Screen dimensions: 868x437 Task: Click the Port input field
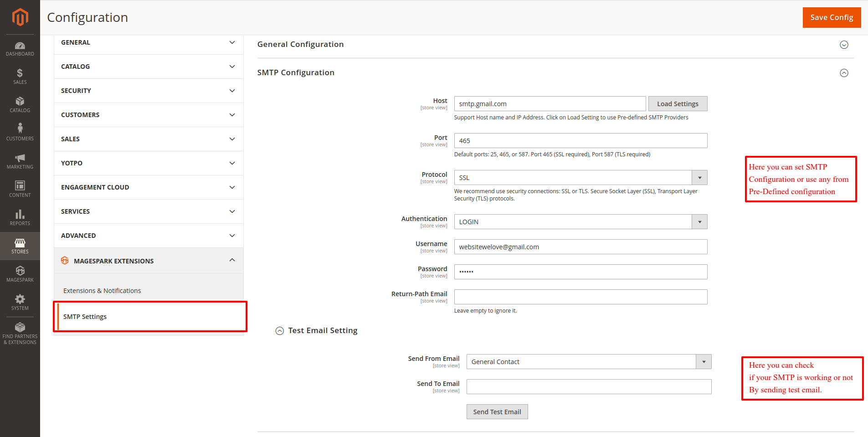point(580,141)
